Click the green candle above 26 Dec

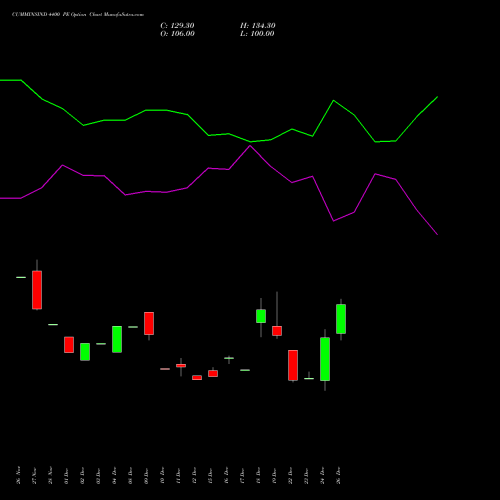tap(341, 319)
